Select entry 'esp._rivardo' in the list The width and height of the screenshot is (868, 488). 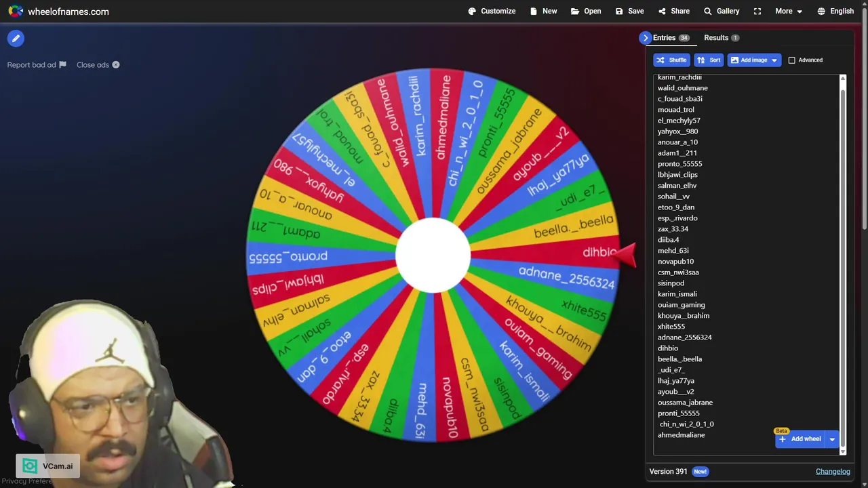(677, 218)
